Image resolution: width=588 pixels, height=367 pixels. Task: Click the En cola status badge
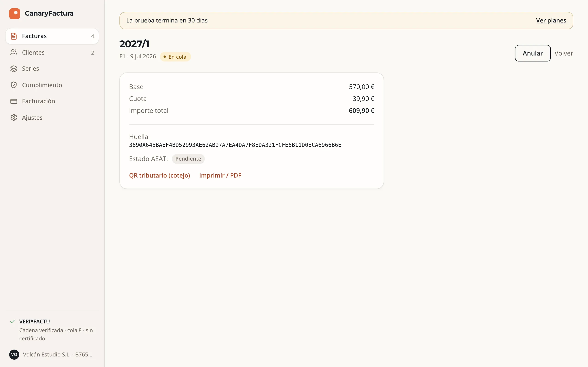click(x=175, y=57)
